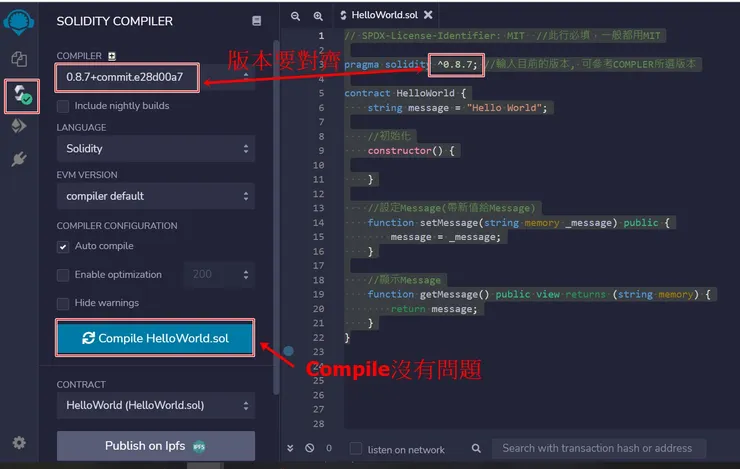Click the message = _message; line
The width and height of the screenshot is (740, 469).
[445, 237]
